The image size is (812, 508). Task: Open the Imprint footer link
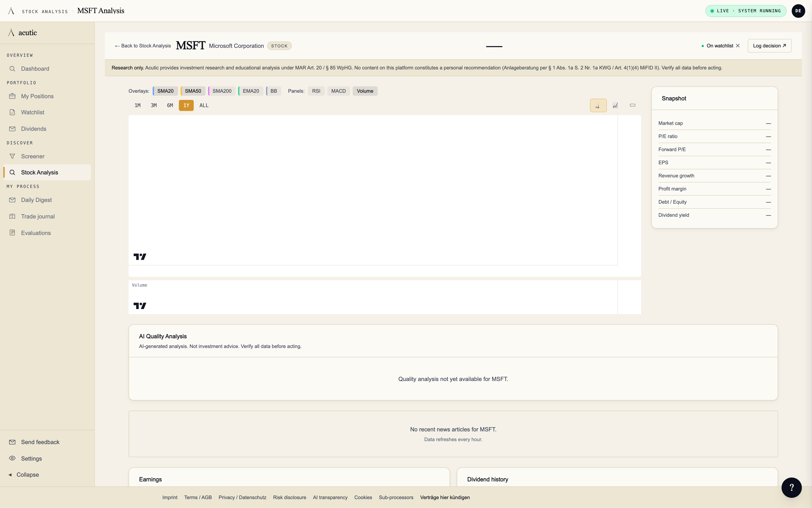(170, 497)
